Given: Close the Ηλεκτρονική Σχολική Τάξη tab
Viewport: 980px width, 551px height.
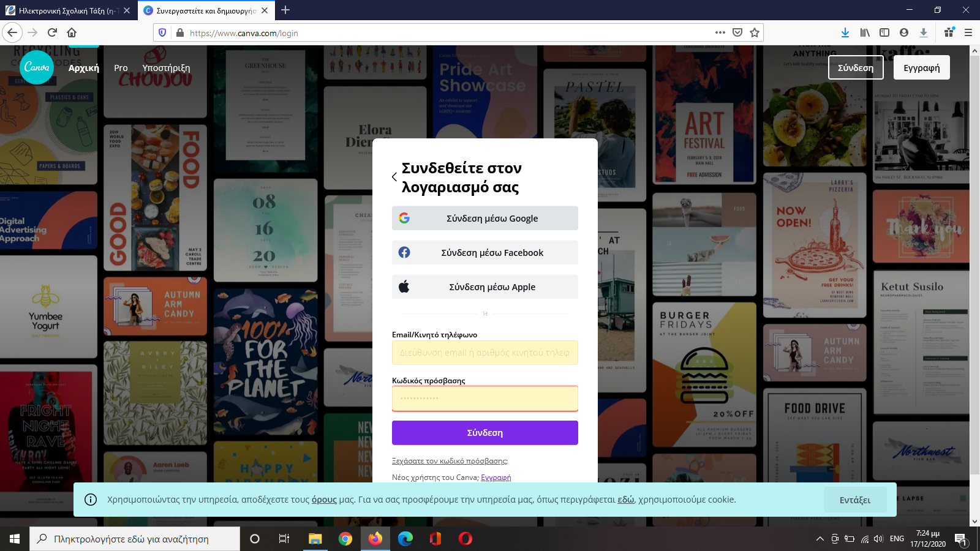Looking at the screenshot, I should point(127,10).
